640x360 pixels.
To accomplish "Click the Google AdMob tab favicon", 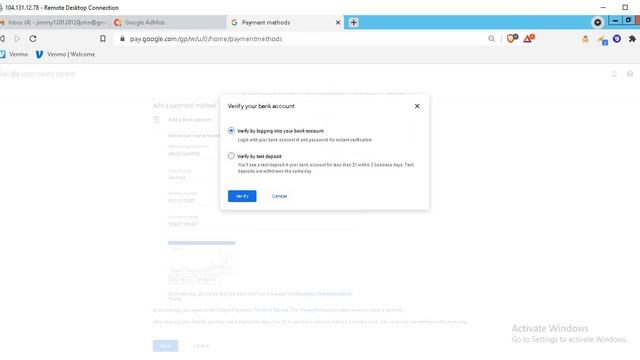I will 118,22.
